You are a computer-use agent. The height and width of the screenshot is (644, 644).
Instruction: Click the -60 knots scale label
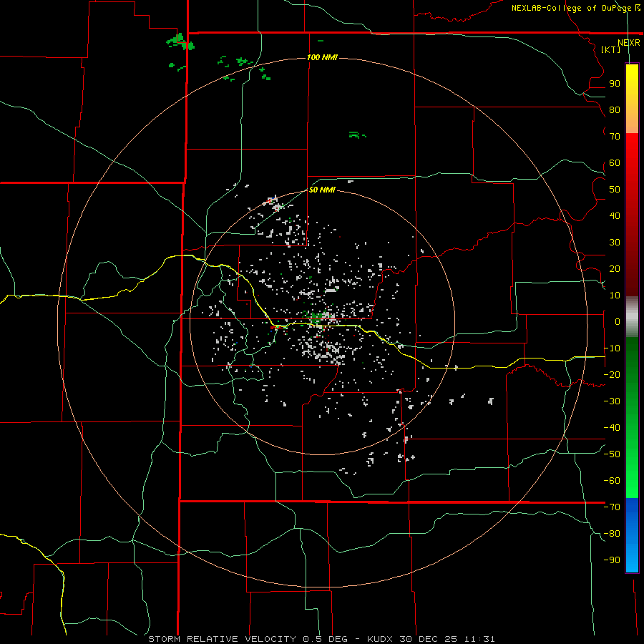[x=612, y=481]
